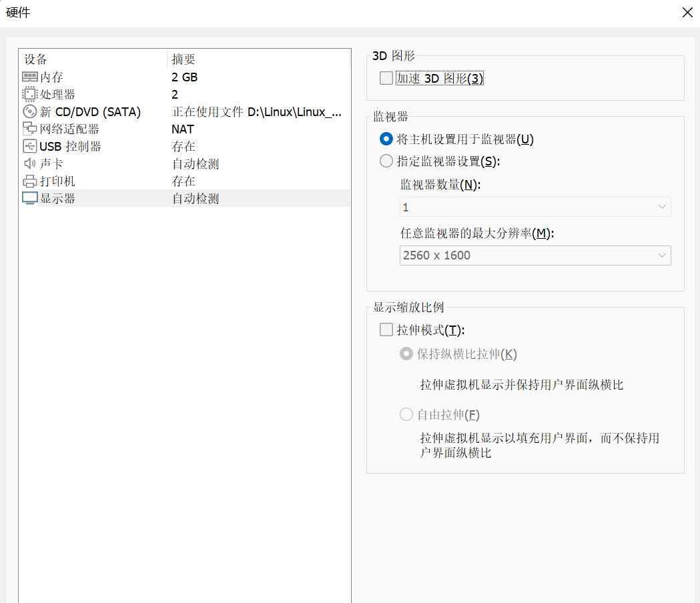The image size is (700, 603).
Task: Click 自动检测 summary in 声卡 row
Action: pos(196,164)
